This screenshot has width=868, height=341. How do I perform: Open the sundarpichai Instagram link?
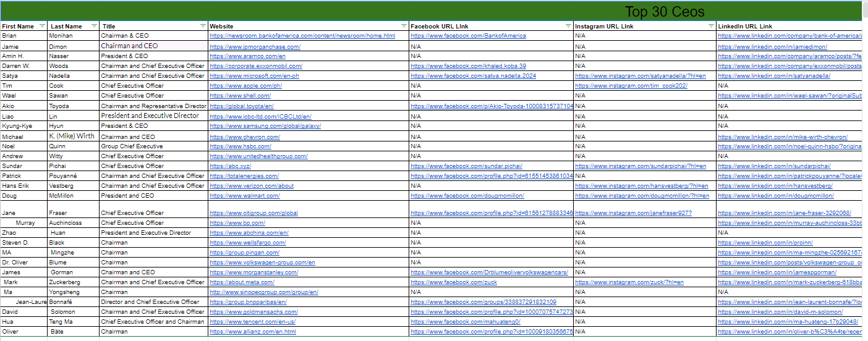[x=640, y=166]
